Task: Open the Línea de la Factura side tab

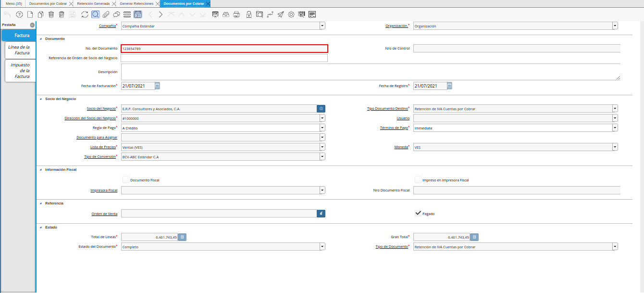Action: pos(21,50)
